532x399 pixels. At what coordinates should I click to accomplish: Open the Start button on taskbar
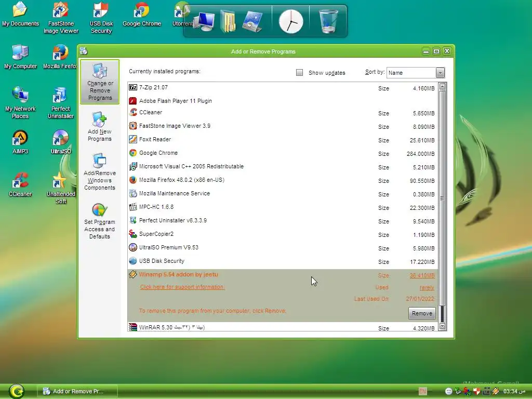pos(16,391)
